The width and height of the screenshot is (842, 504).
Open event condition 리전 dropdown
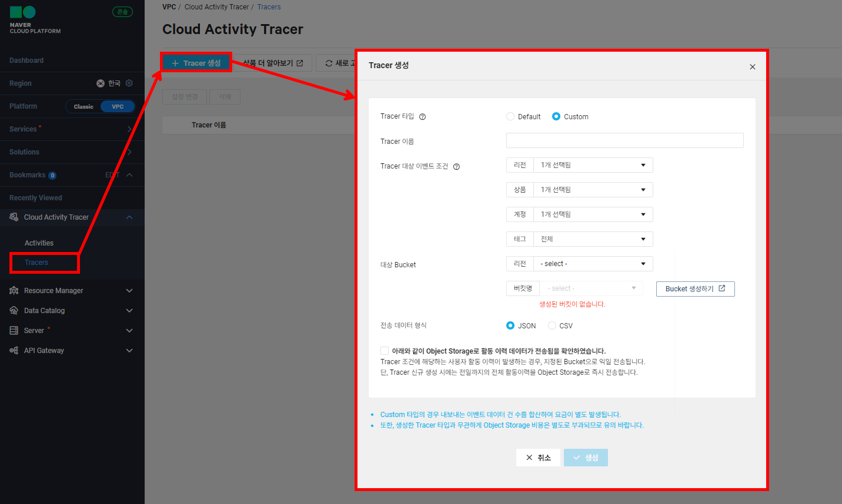pos(593,165)
